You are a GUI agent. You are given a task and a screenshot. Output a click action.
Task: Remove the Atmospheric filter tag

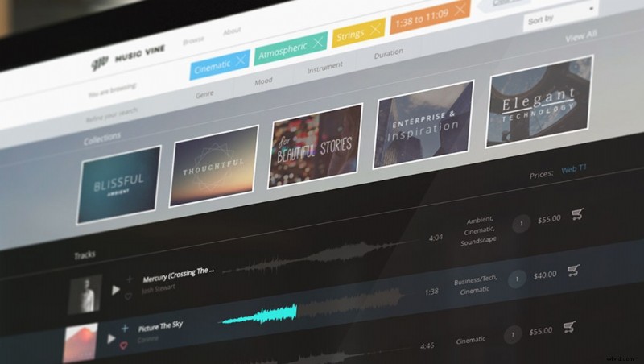point(317,42)
